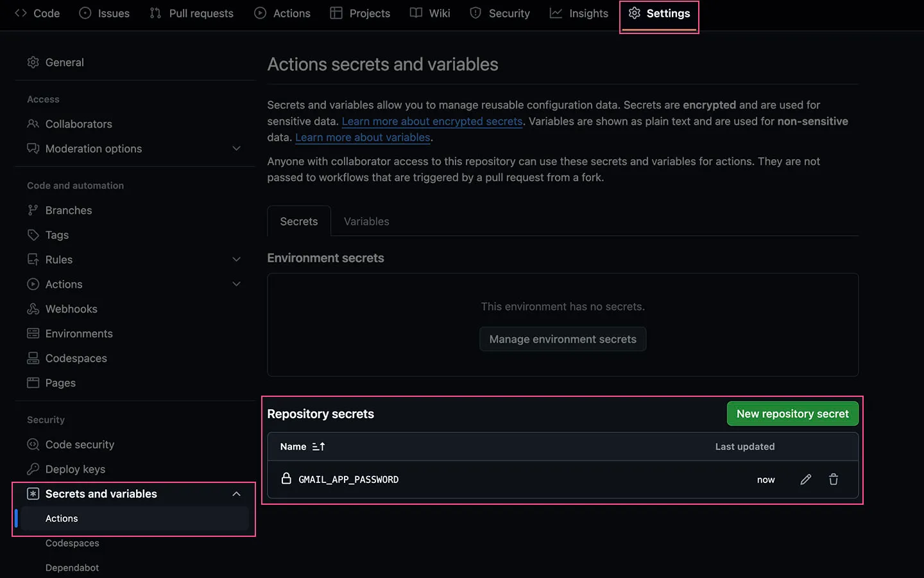This screenshot has width=924, height=578.
Task: Click the pencil edit icon for GMAIL_APP_PASSWORD
Action: point(805,480)
